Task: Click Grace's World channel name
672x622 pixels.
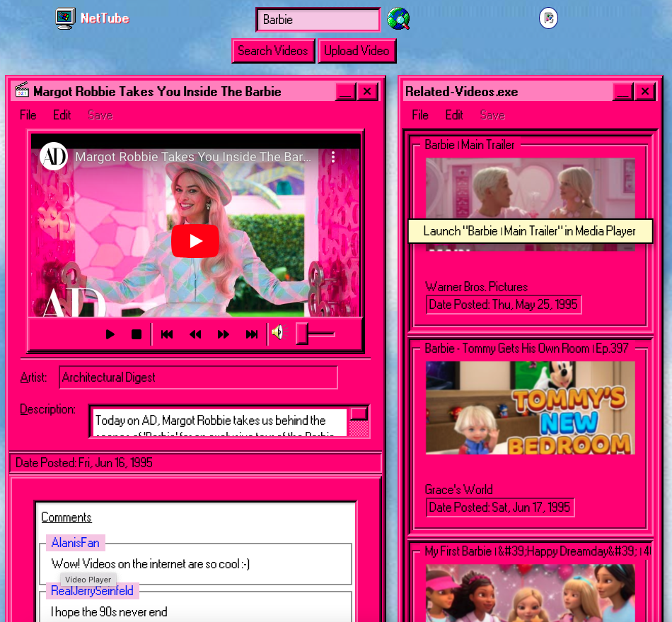Action: 458,490
